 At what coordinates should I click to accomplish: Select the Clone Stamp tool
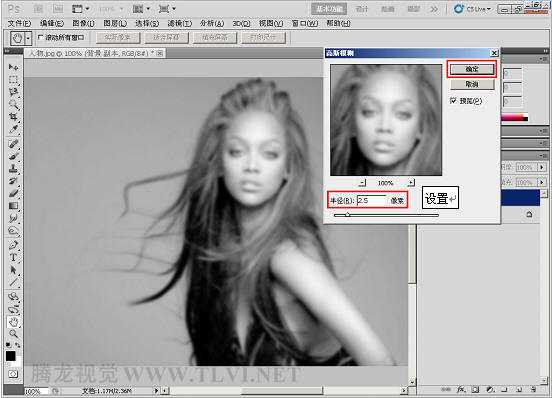click(x=13, y=169)
